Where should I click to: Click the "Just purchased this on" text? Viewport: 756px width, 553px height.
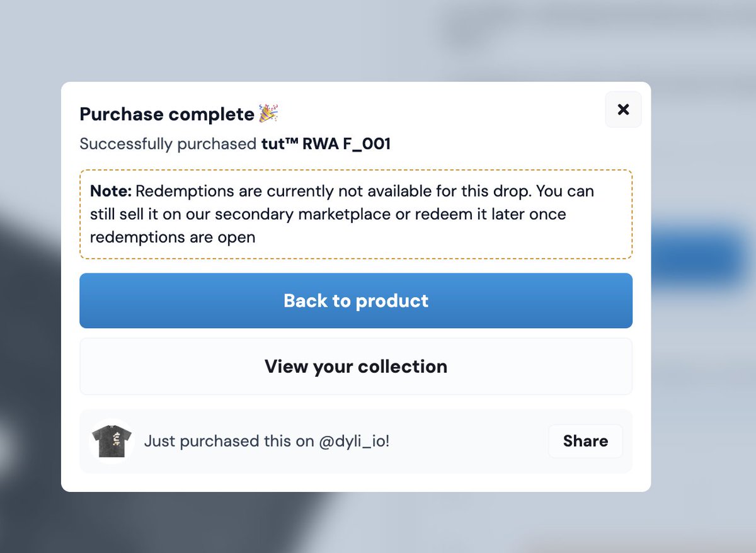(229, 441)
